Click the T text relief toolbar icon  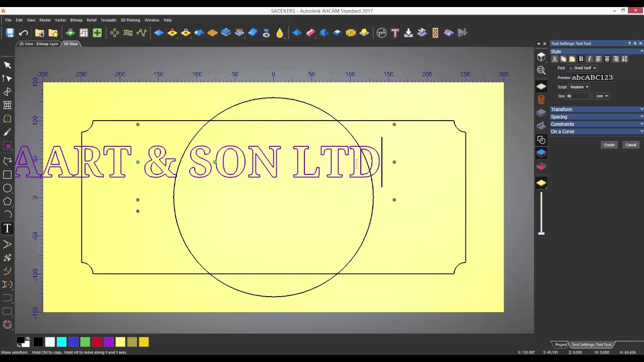point(395,33)
